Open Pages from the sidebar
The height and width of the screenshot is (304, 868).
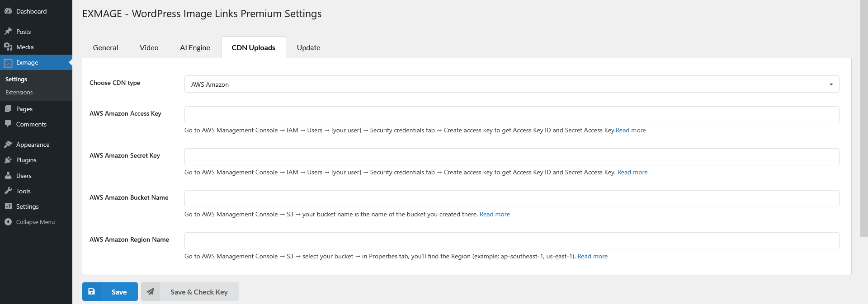[x=36, y=109]
